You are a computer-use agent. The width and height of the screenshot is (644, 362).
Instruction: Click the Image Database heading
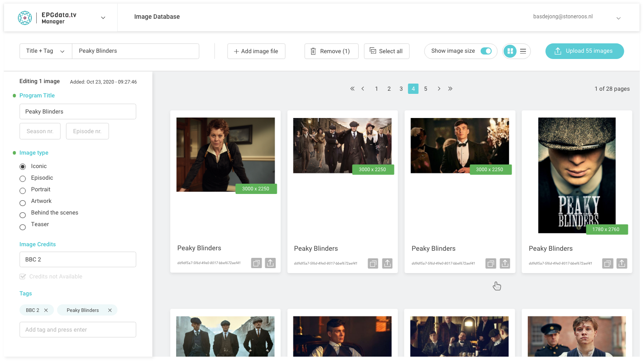tap(157, 17)
